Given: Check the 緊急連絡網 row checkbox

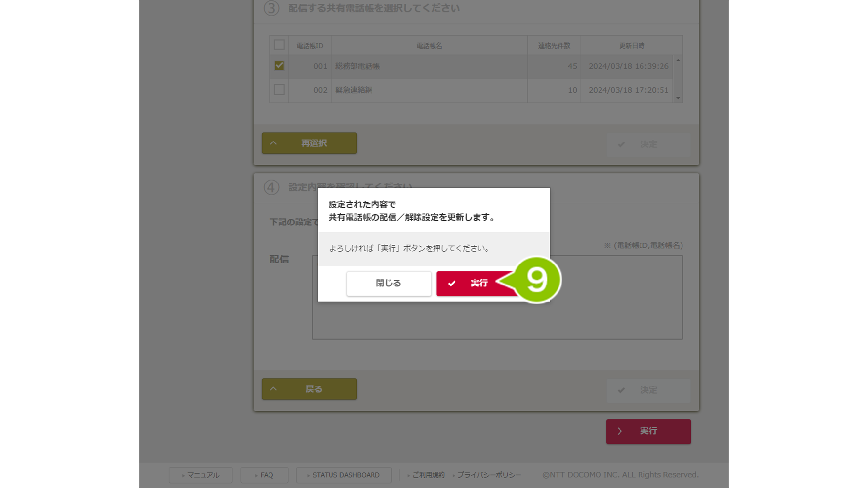Looking at the screenshot, I should pos(279,90).
